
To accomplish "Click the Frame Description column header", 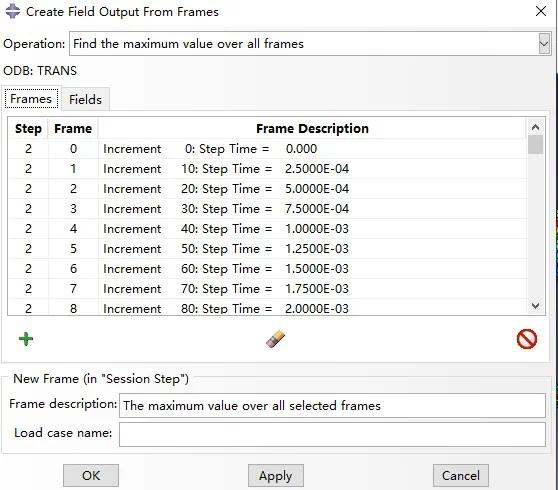I will (x=312, y=128).
